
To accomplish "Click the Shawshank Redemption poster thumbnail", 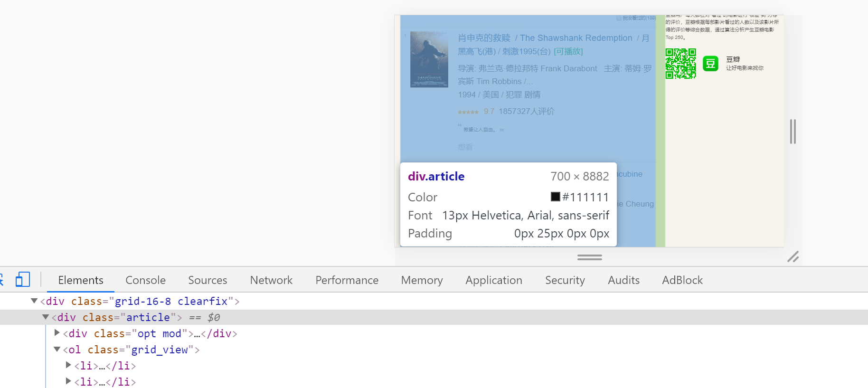I will pyautogui.click(x=429, y=59).
